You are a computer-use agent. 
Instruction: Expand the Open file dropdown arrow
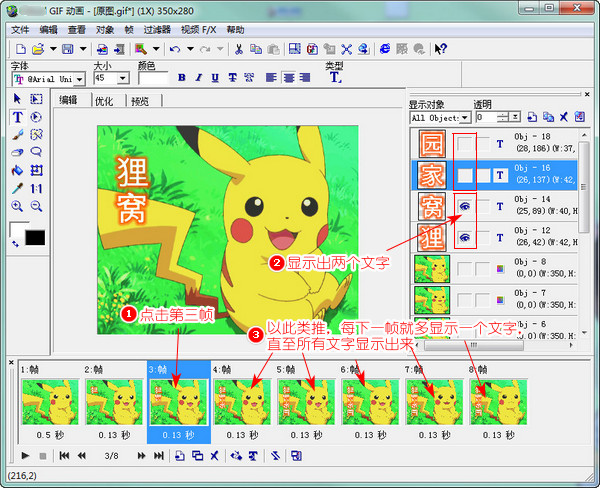pyautogui.click(x=53, y=49)
